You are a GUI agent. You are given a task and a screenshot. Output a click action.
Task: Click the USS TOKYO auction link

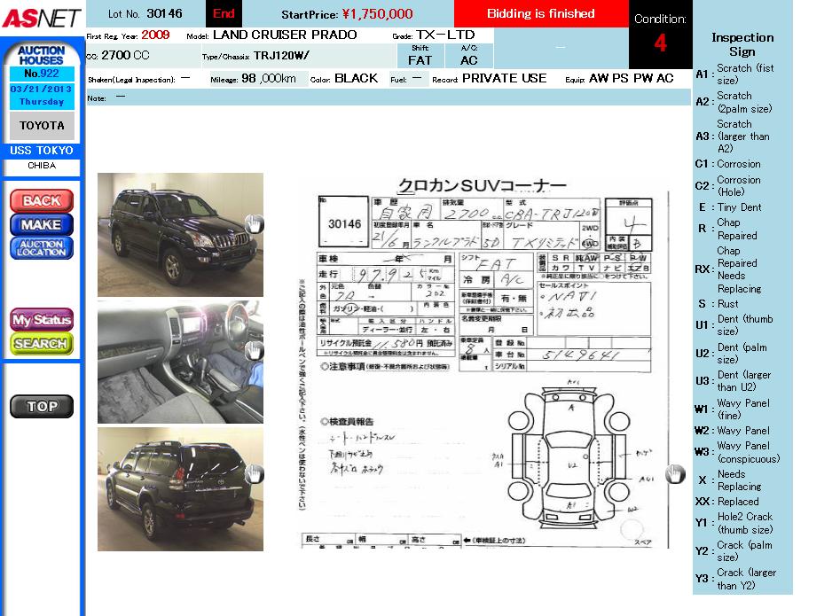pyautogui.click(x=42, y=151)
